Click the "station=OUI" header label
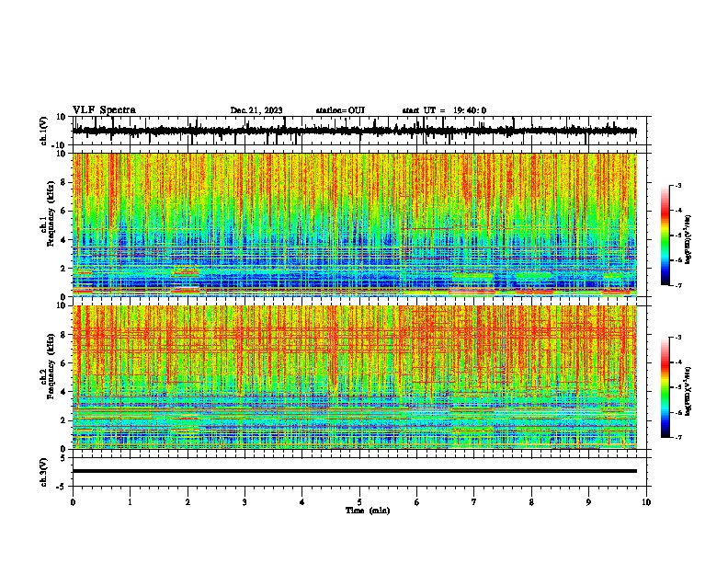Viewport: 728px width, 563px height. point(340,110)
